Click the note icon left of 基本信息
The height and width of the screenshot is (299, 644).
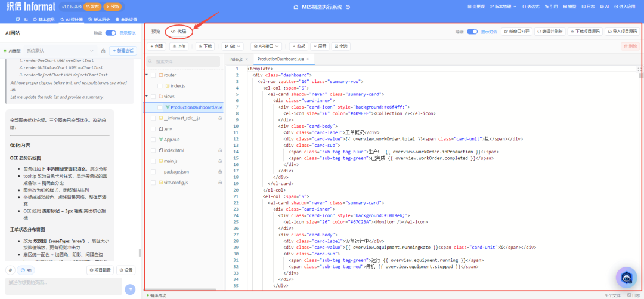pos(18,19)
